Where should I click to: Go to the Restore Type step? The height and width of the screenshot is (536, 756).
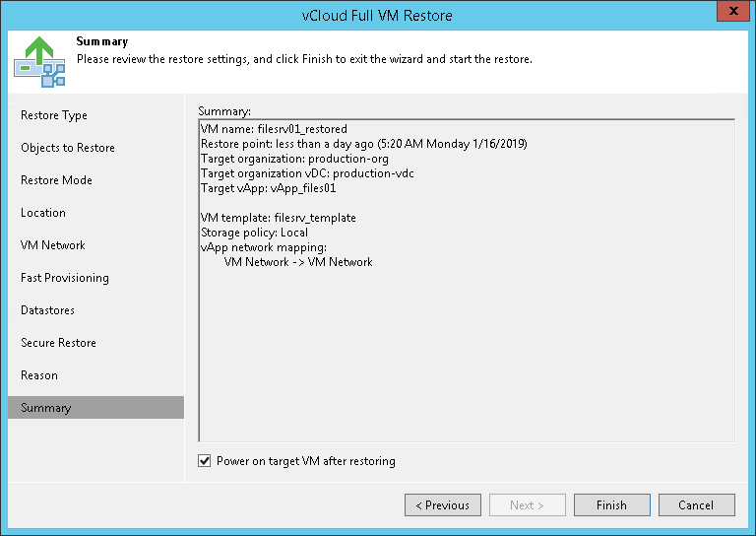(54, 115)
